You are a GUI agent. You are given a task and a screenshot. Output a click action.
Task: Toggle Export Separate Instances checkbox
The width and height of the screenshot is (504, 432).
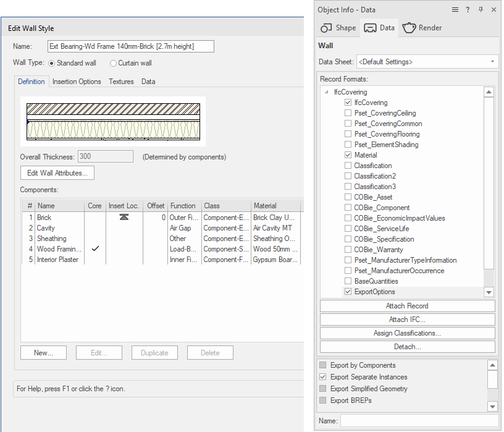pyautogui.click(x=322, y=377)
